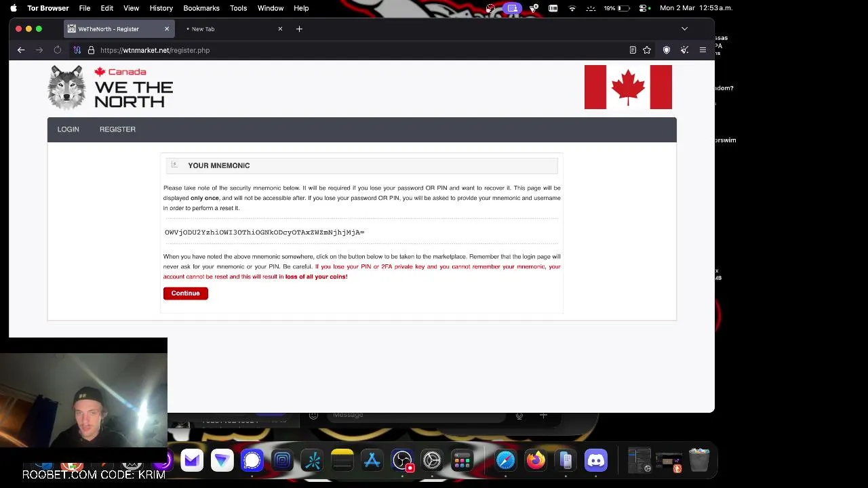The height and width of the screenshot is (488, 868).
Task: Go back using the browser back arrow
Action: click(21, 50)
